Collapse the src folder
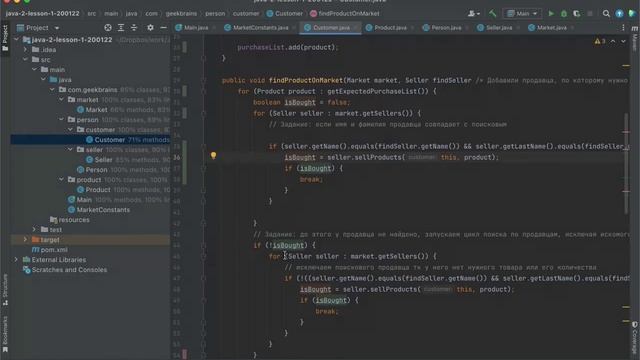The image size is (640, 360). pos(25,60)
